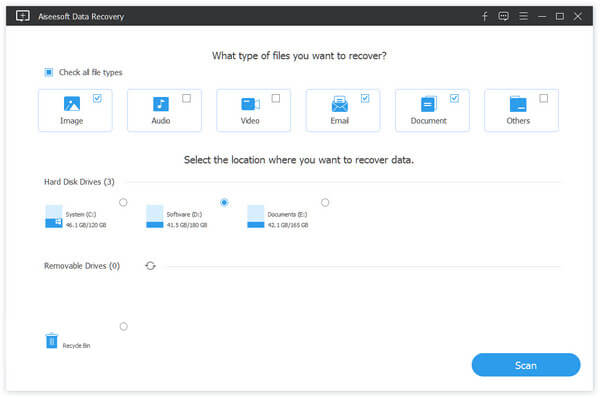Image resolution: width=600 pixels, height=398 pixels.
Task: Enable the Others file type checkbox
Action: pyautogui.click(x=543, y=98)
